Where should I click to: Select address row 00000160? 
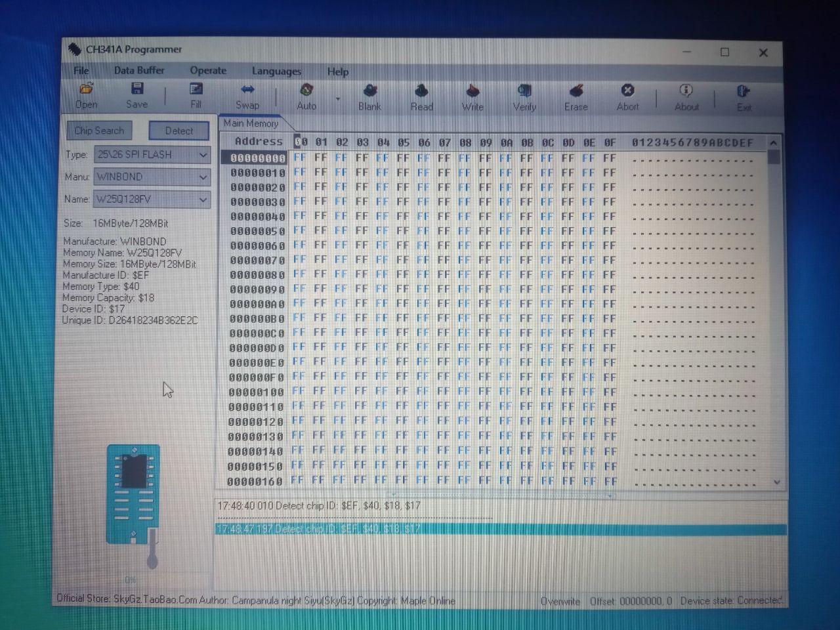click(255, 482)
